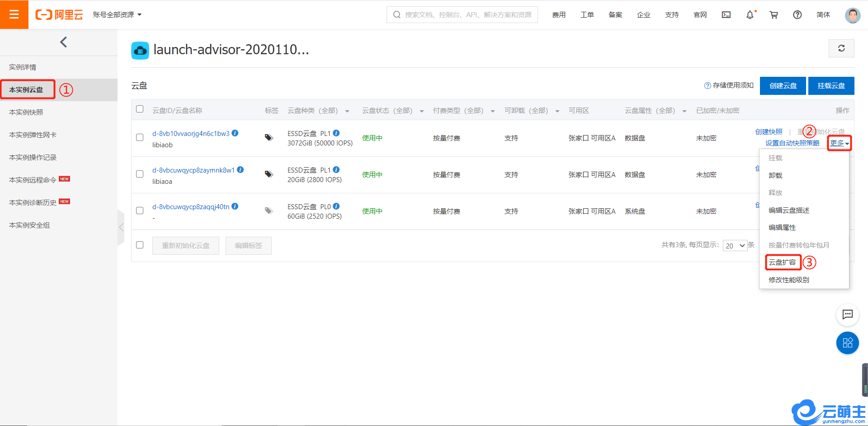Open the Cloud Shell terminal icon
The image size is (868, 426).
coord(726,15)
